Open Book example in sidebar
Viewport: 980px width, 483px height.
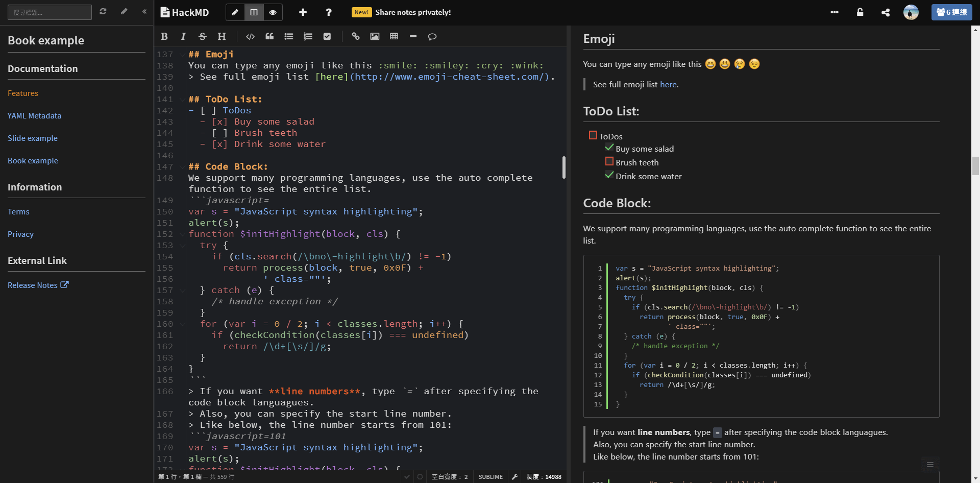tap(33, 161)
